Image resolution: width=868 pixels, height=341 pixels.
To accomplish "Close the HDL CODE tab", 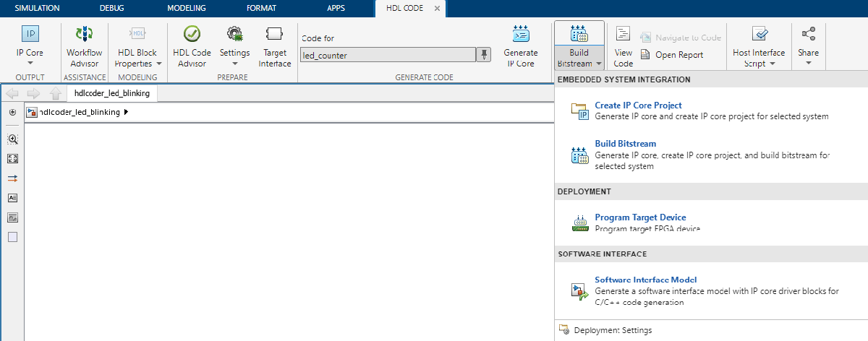I will coord(438,9).
